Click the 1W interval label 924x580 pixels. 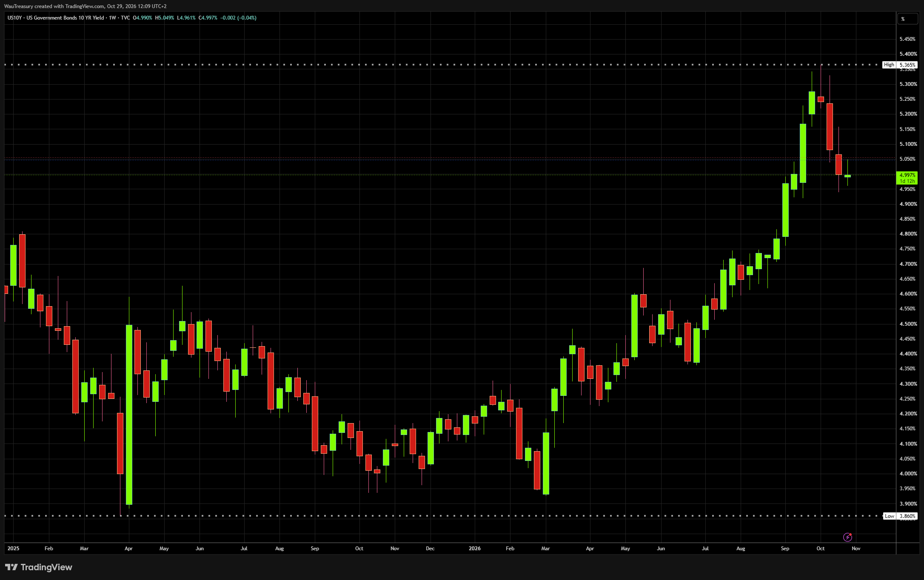(112, 18)
